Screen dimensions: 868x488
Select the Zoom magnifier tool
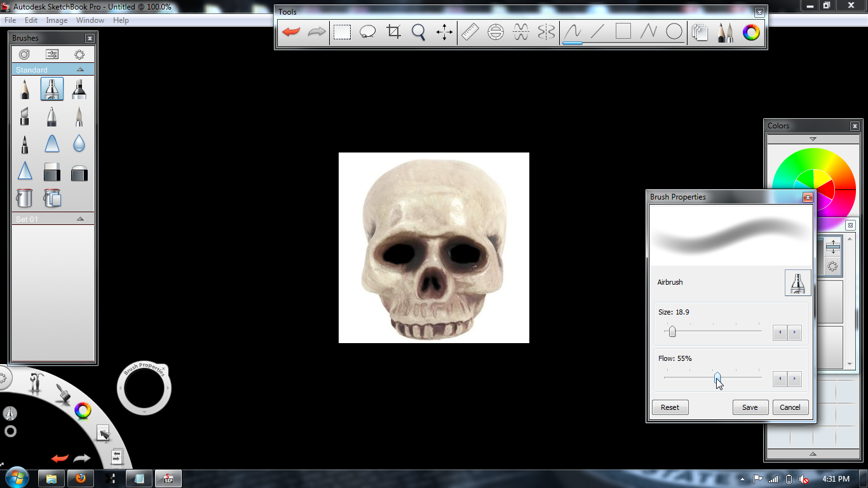point(418,32)
